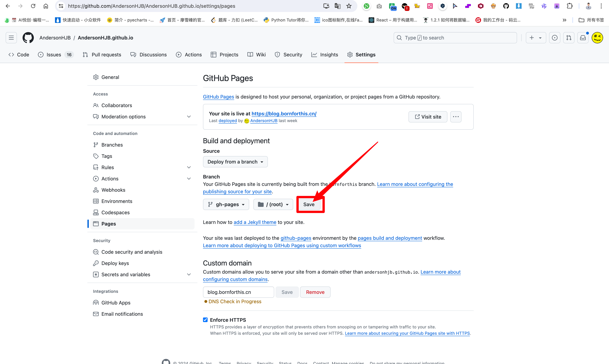Open the translate page icon
This screenshot has width=609, height=364.
pyautogui.click(x=337, y=6)
